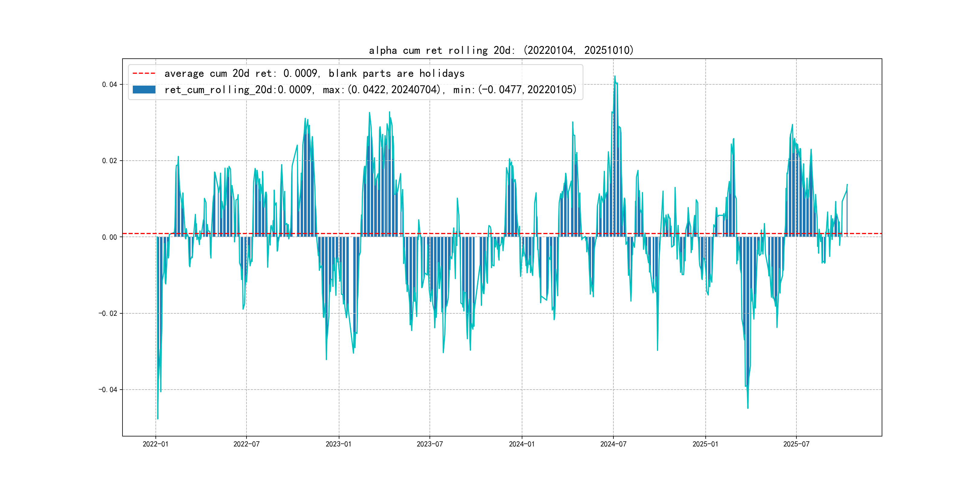Click the -0.02 y-axis tick label
The height and width of the screenshot is (490, 980).
108,313
